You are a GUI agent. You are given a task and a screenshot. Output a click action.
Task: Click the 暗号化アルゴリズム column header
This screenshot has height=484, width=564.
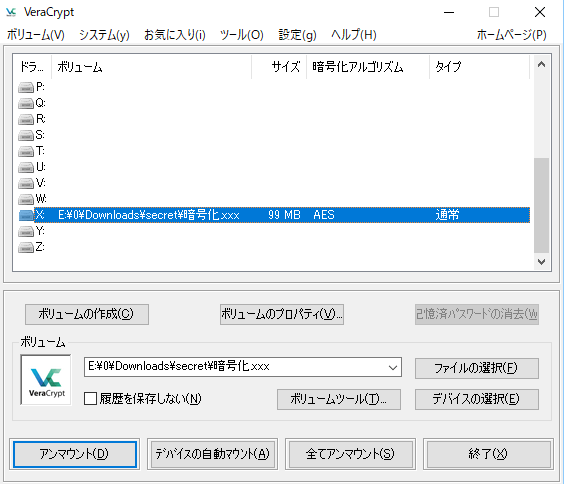tap(368, 67)
